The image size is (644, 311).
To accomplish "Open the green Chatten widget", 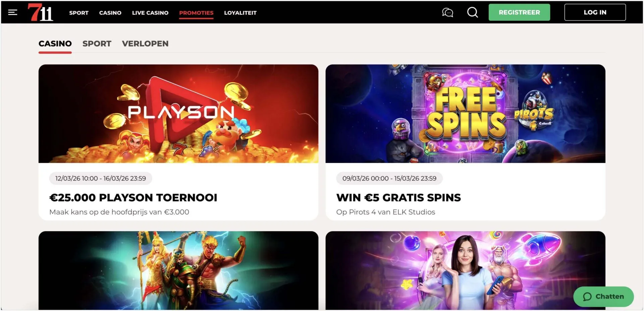I will (x=603, y=297).
